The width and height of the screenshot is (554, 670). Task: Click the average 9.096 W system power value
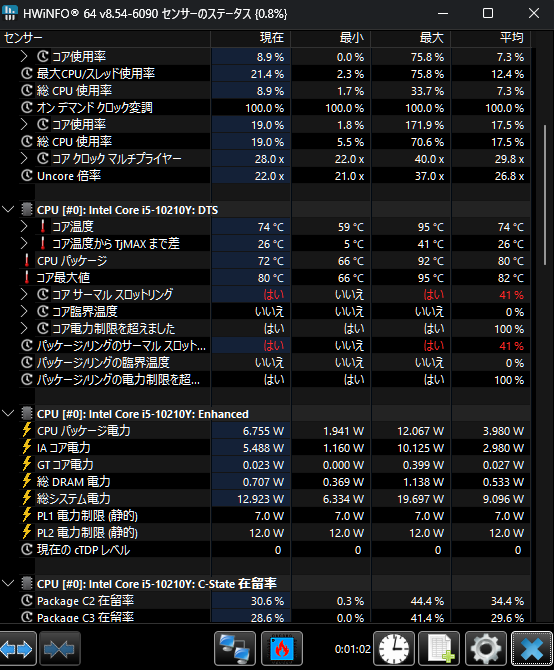coord(503,499)
